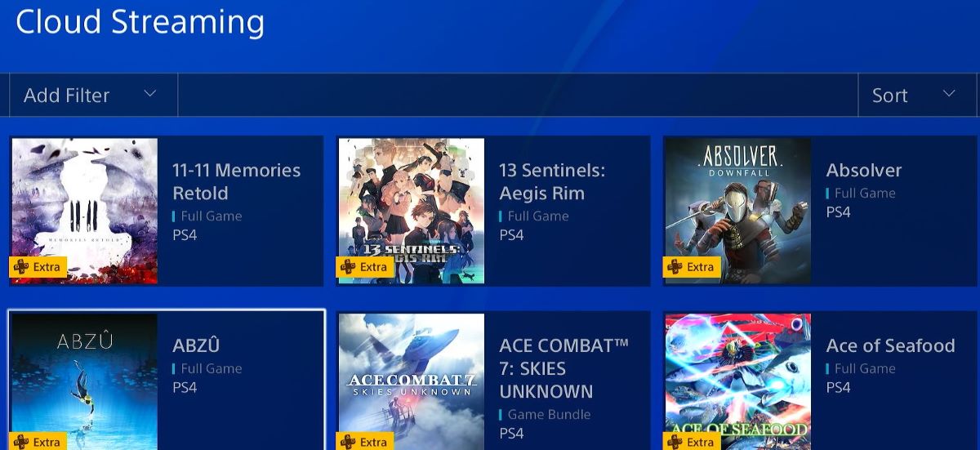The width and height of the screenshot is (980, 450).
Task: Click the PS Plus Extra badge on 13 Sentinels
Action: pos(365,267)
